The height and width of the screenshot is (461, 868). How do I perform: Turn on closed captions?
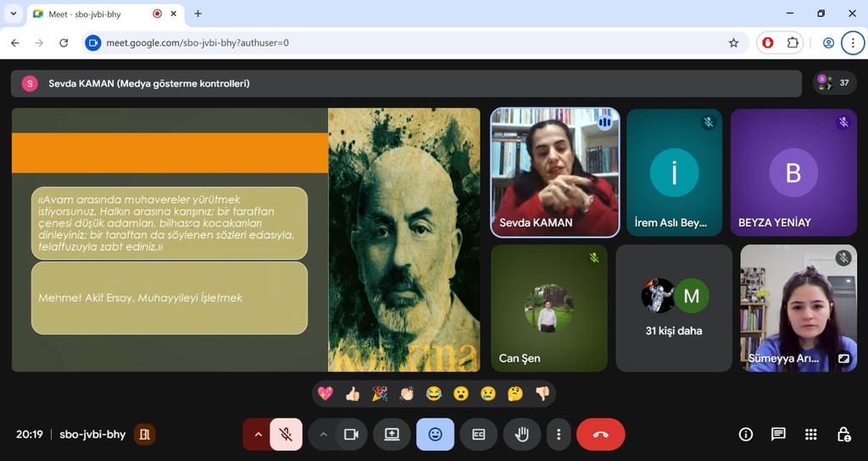[479, 435]
